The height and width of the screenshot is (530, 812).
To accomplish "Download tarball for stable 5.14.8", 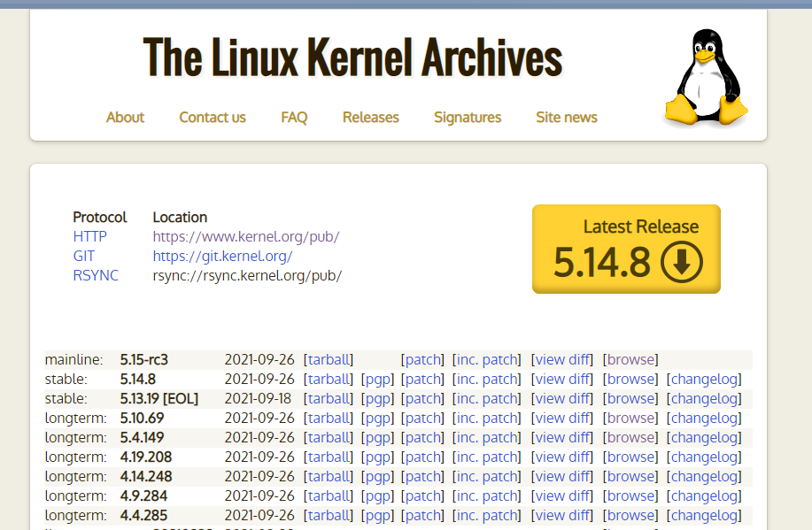I will pos(329,380).
